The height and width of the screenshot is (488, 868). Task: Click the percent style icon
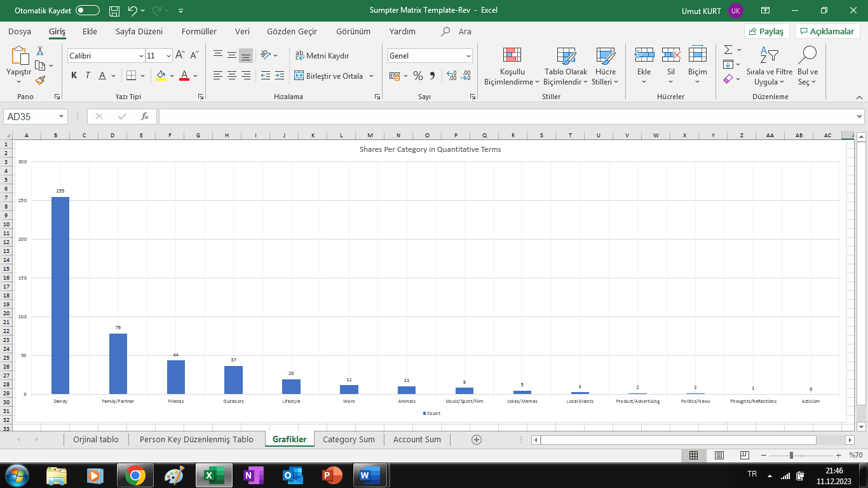tap(417, 76)
